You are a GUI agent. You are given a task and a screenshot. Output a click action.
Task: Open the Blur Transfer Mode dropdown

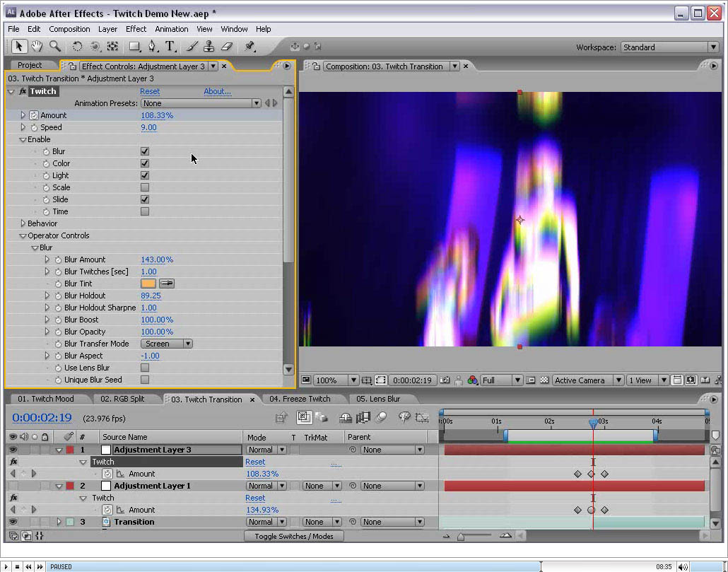click(168, 344)
